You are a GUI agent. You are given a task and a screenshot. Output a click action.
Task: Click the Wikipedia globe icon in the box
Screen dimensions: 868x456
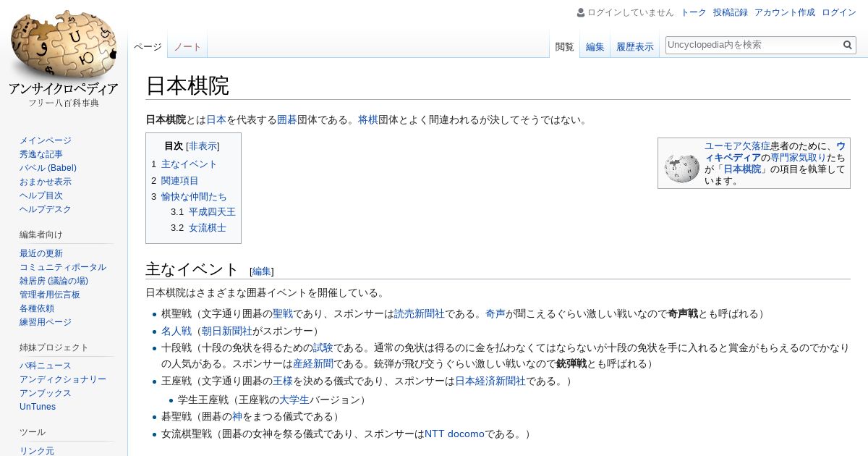coord(681,168)
